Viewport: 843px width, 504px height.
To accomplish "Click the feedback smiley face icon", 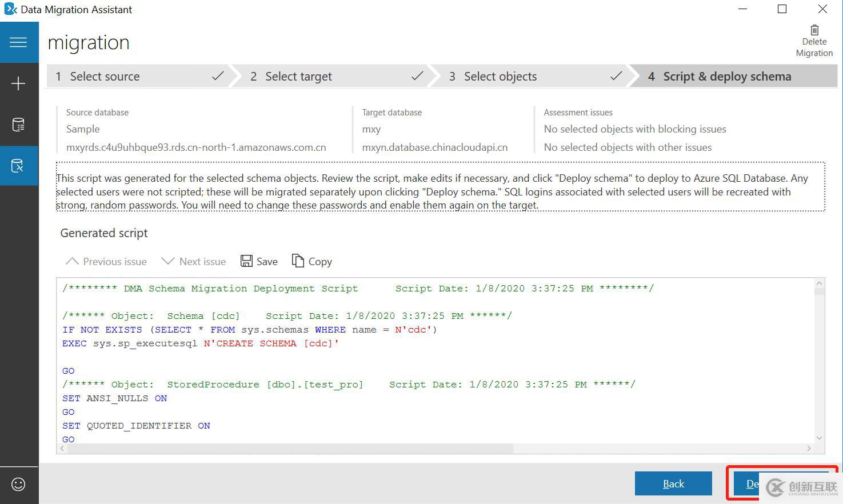I will (x=18, y=485).
